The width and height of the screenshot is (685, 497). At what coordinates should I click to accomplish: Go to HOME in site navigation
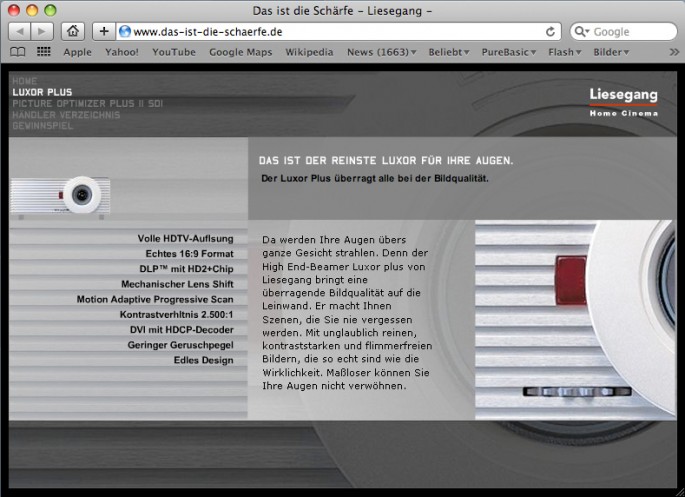pyautogui.click(x=25, y=81)
